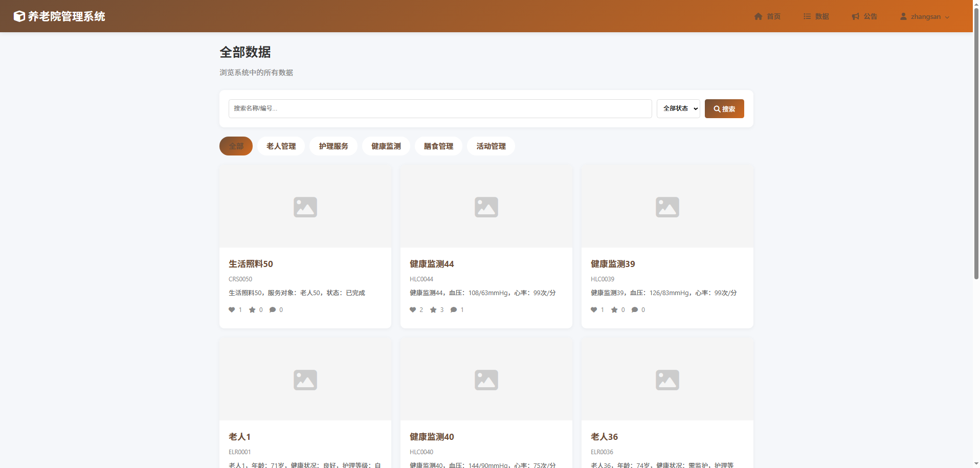Go to 首页 in the navigation bar
980x468 pixels.
point(767,16)
